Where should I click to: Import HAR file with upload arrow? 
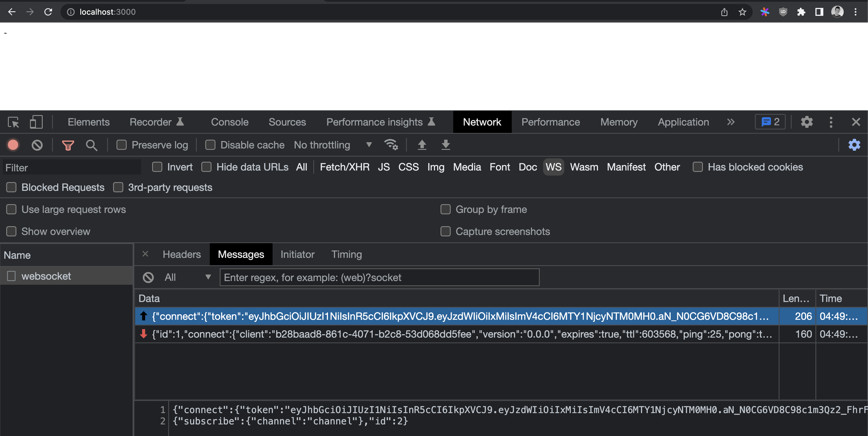(x=422, y=145)
